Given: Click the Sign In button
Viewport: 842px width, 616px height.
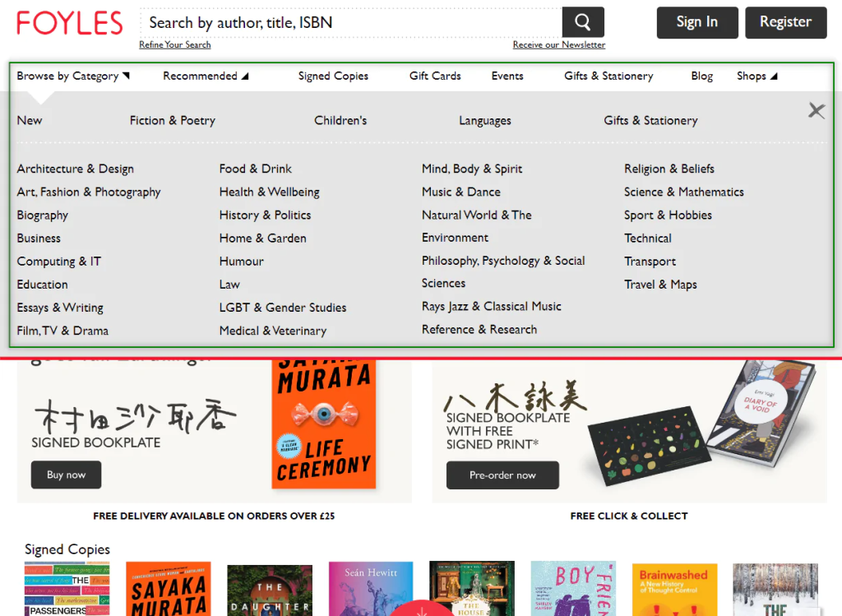Looking at the screenshot, I should pos(696,22).
